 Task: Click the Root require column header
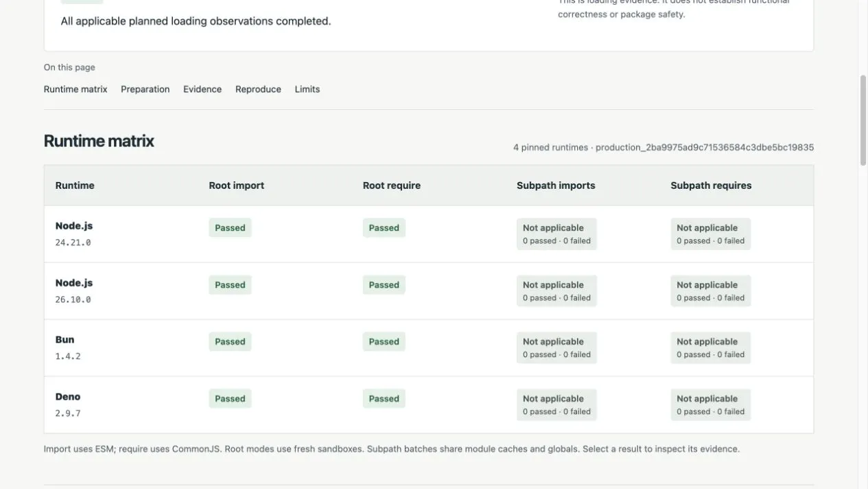click(392, 185)
